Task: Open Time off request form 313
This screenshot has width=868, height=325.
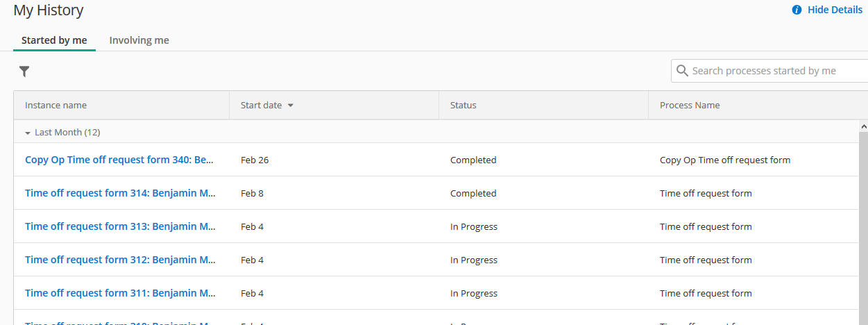Action: click(120, 226)
